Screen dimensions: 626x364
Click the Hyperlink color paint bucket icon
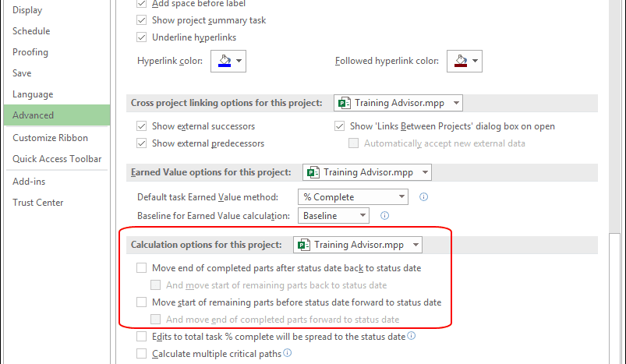pos(225,61)
